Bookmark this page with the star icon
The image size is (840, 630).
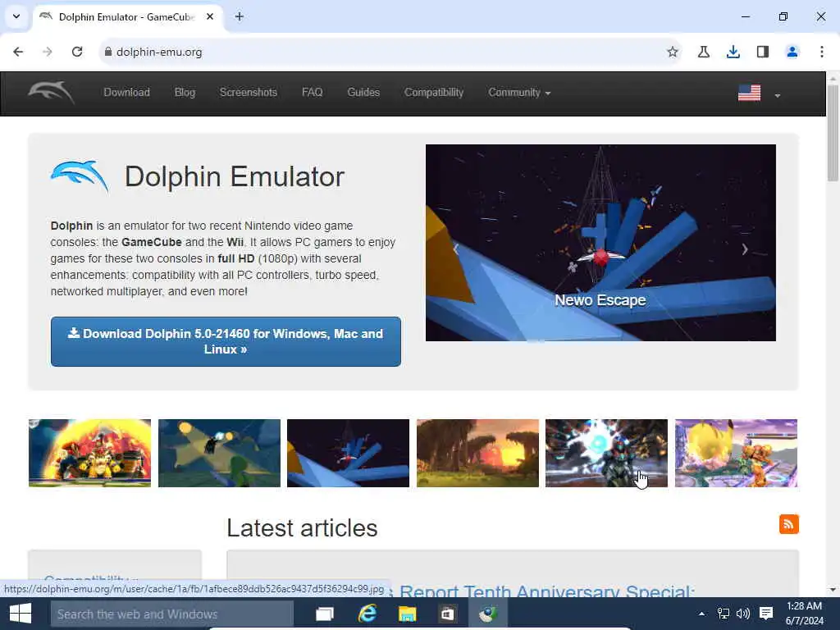pos(673,52)
